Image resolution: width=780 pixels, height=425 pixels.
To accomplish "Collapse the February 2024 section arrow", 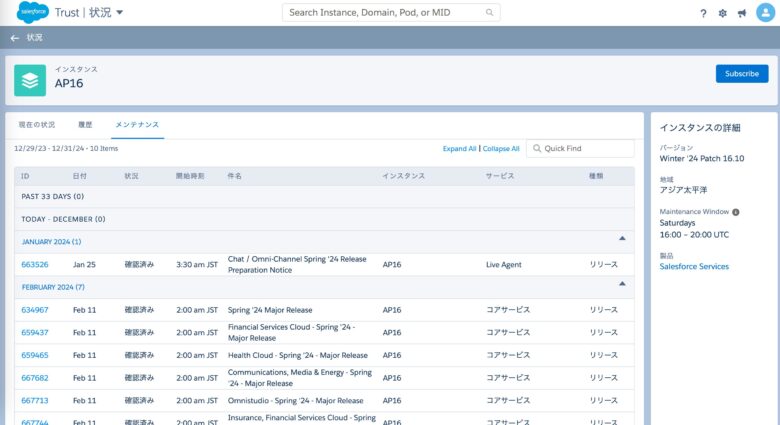I will [x=622, y=284].
